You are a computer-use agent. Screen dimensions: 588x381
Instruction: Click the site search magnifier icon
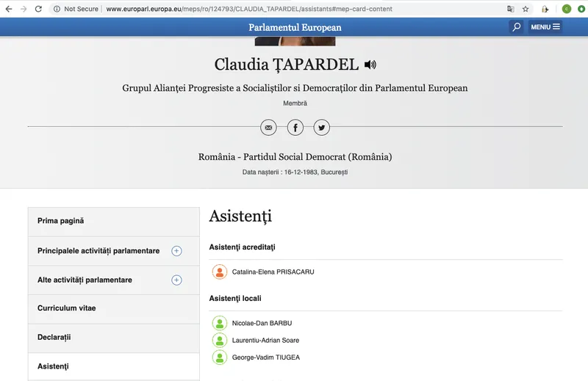(517, 27)
